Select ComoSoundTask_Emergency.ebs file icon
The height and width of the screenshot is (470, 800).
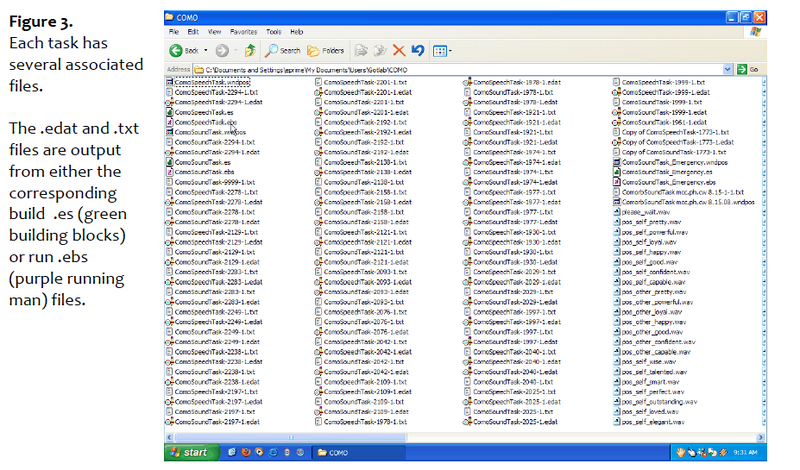[616, 182]
